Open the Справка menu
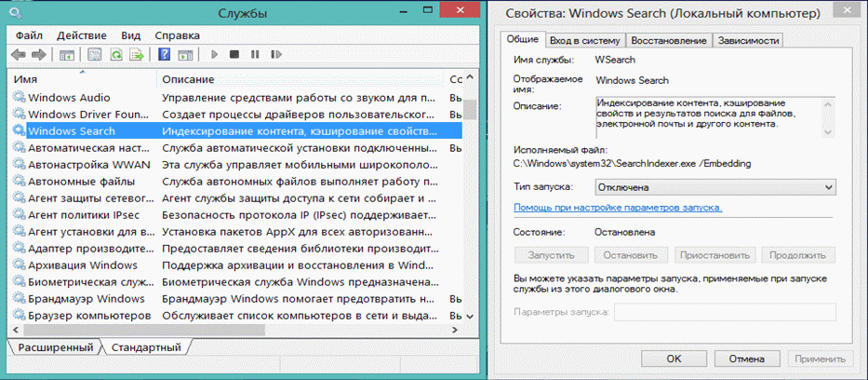 (177, 35)
